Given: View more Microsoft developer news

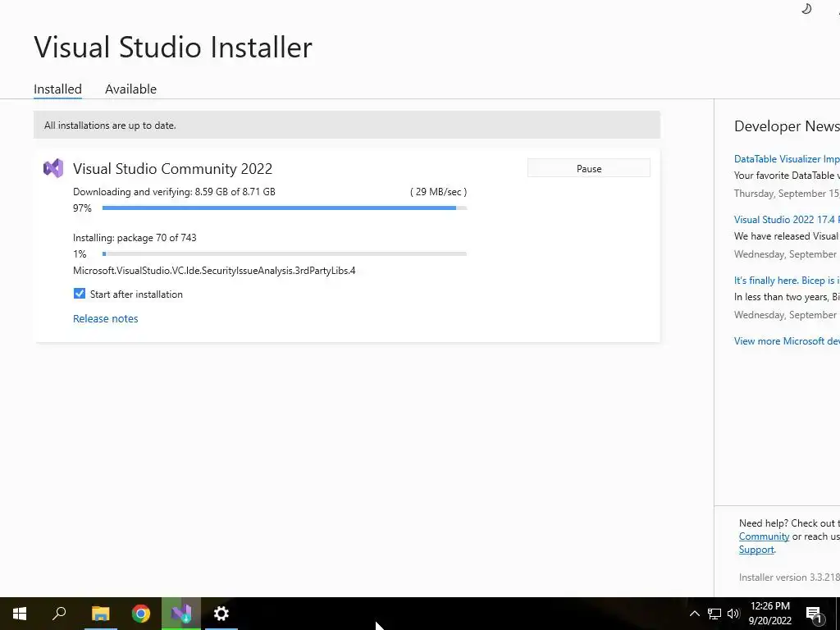Looking at the screenshot, I should click(x=787, y=340).
